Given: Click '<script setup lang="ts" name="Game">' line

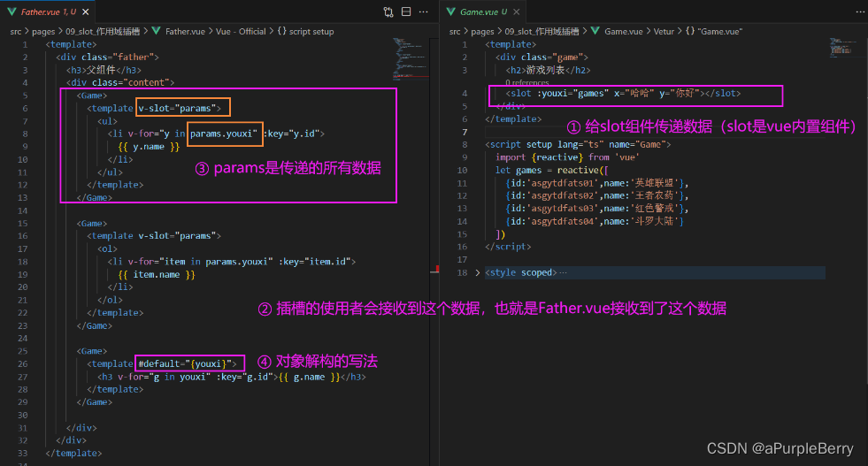Looking at the screenshot, I should [x=578, y=144].
